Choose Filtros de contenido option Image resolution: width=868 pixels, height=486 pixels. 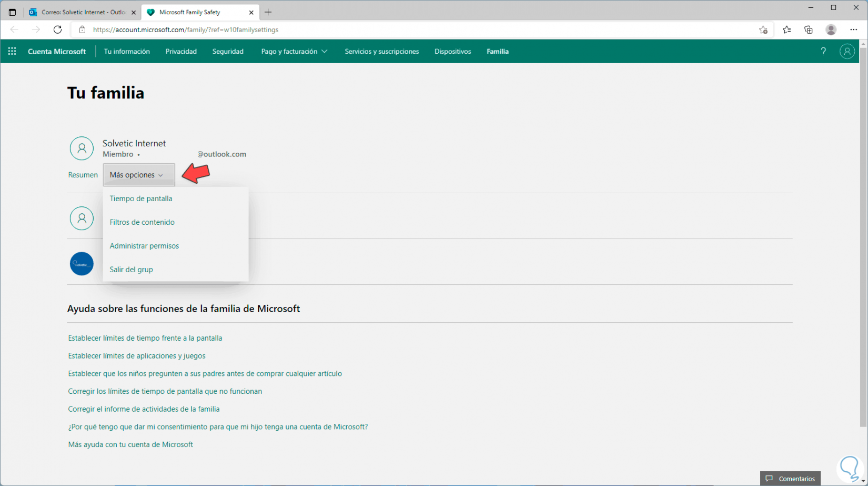click(x=142, y=222)
